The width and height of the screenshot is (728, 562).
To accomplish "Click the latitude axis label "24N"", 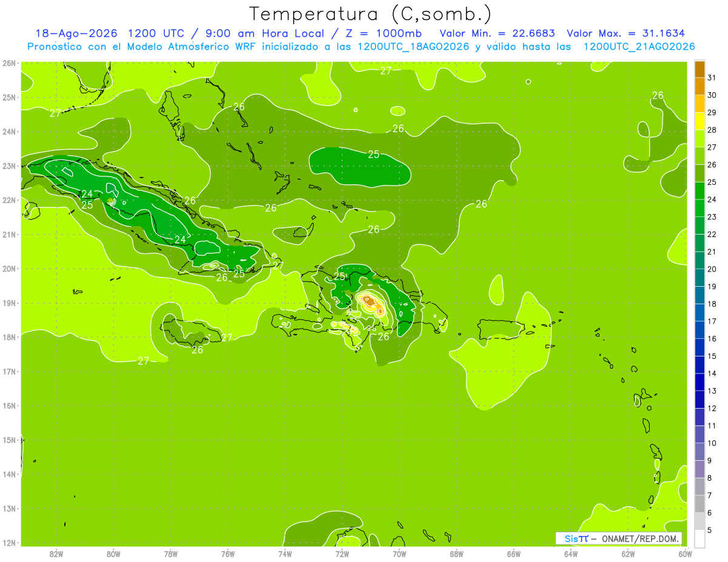I will click(9, 132).
